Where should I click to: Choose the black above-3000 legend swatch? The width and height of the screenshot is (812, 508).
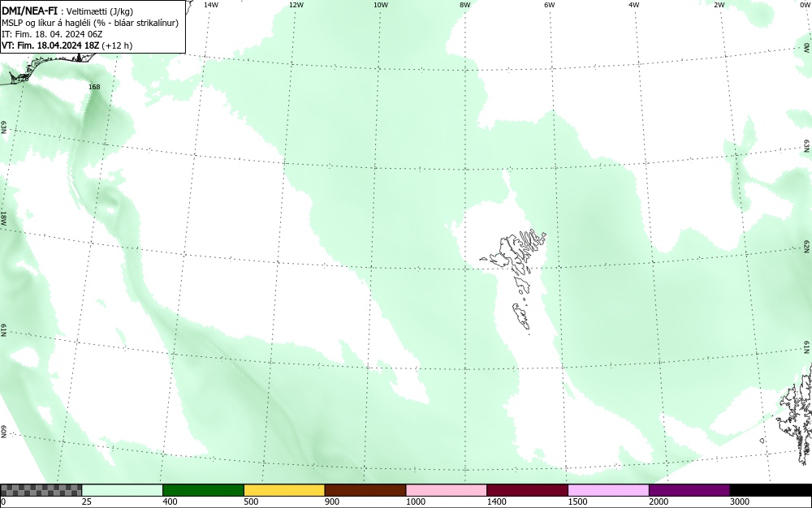[x=771, y=490]
